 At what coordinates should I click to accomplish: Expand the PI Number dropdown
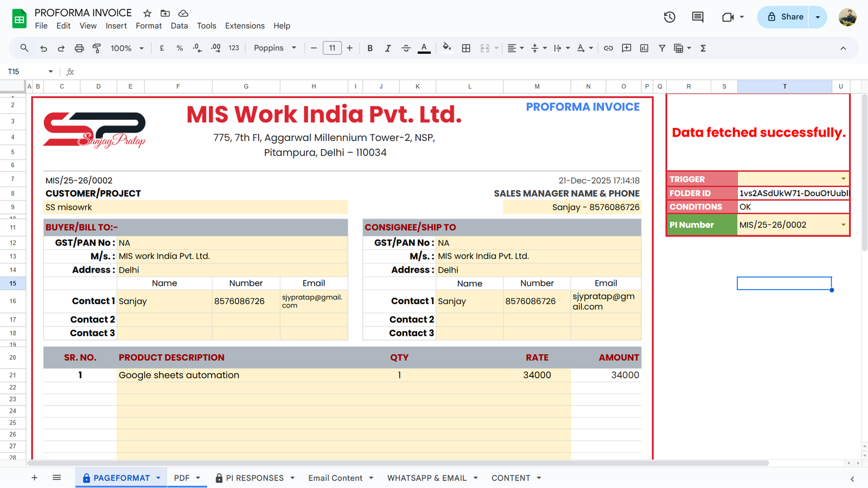coord(843,225)
